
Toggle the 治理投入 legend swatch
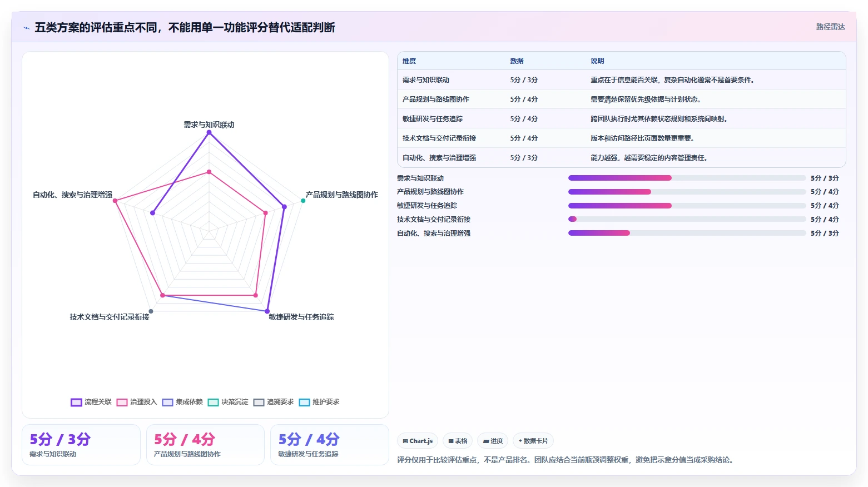coord(122,402)
